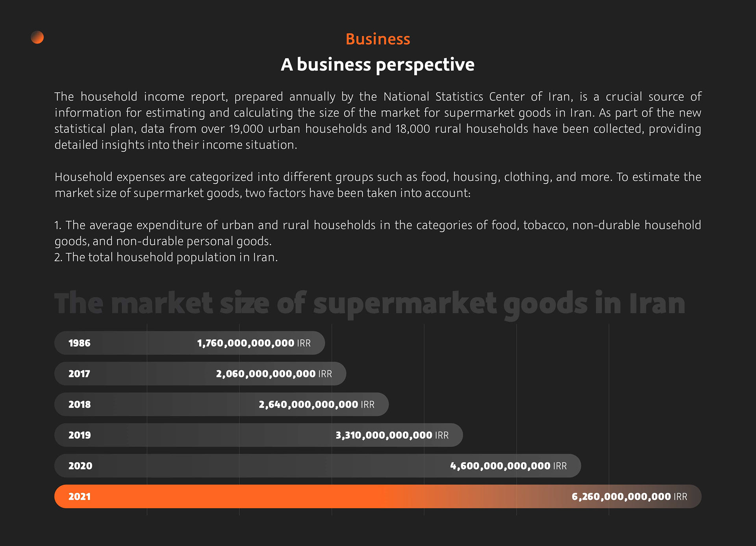
Task: Select the 2017 year label
Action: pyautogui.click(x=79, y=374)
